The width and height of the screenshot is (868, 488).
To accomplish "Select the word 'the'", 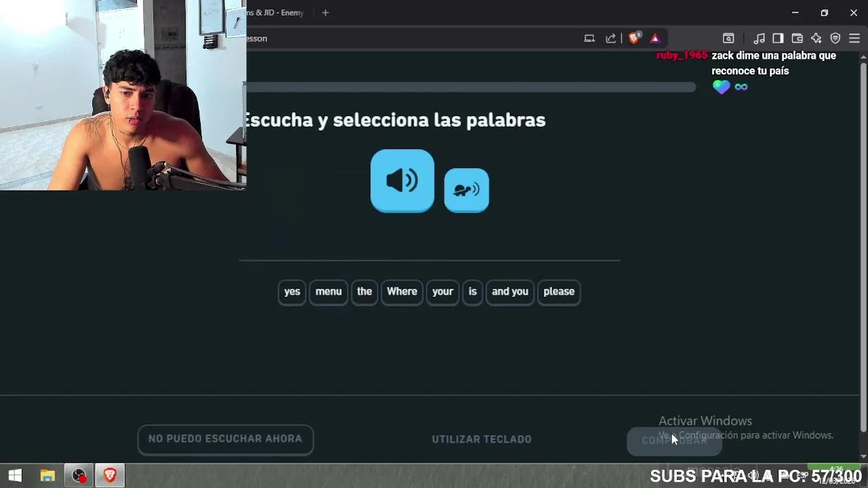I will (364, 291).
